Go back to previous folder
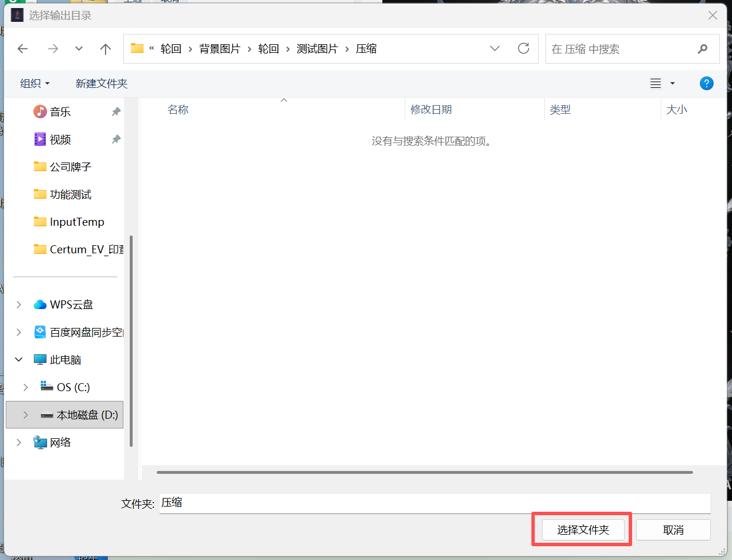This screenshot has width=732, height=560. tap(23, 49)
